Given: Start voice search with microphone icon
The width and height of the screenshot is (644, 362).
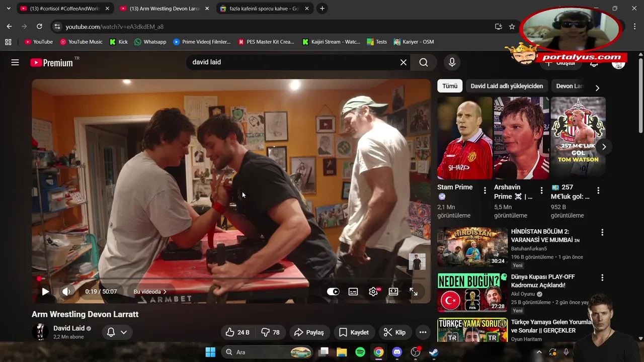Looking at the screenshot, I should coord(452,62).
